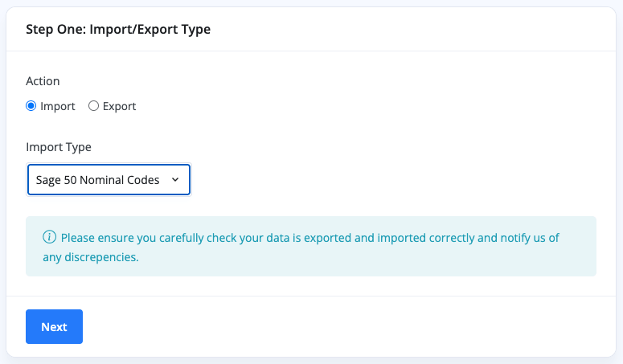This screenshot has width=623, height=364.
Task: Select the Export radio button
Action: [93, 105]
